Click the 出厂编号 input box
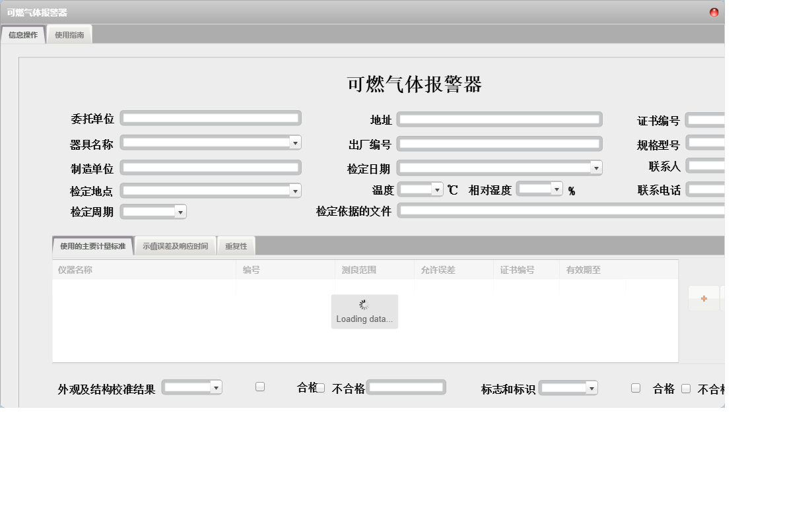The image size is (812, 506). click(x=499, y=144)
